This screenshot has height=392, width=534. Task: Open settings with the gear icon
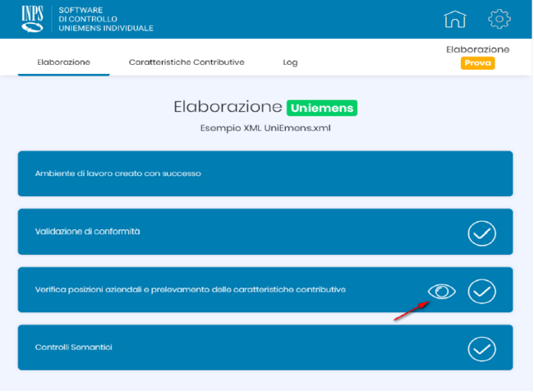click(499, 18)
